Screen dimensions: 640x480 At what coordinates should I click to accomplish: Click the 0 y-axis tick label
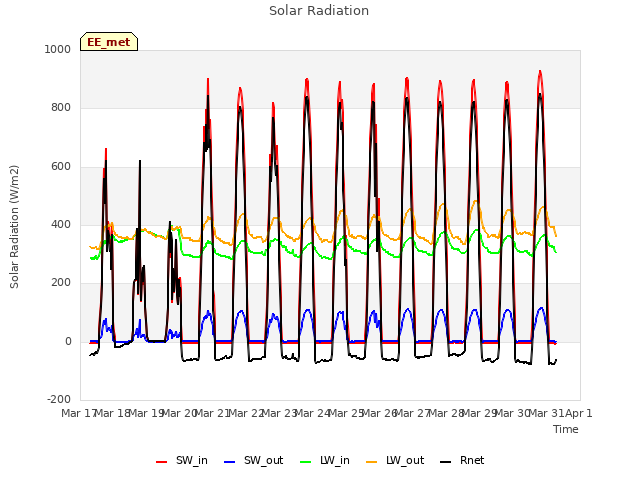coord(68,342)
